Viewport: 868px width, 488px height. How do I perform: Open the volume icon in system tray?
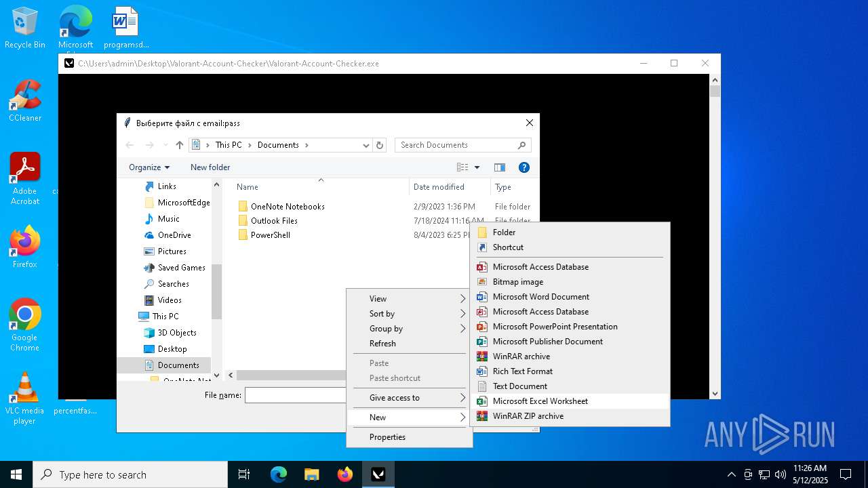[781, 474]
